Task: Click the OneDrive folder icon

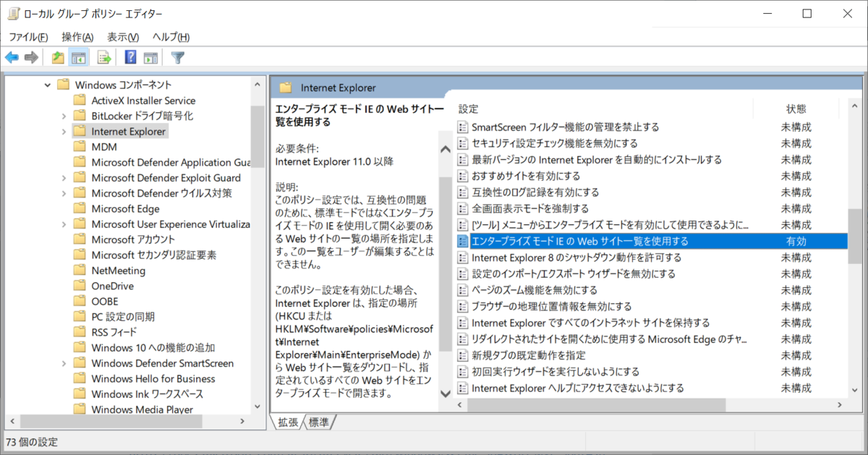Action: (x=80, y=286)
